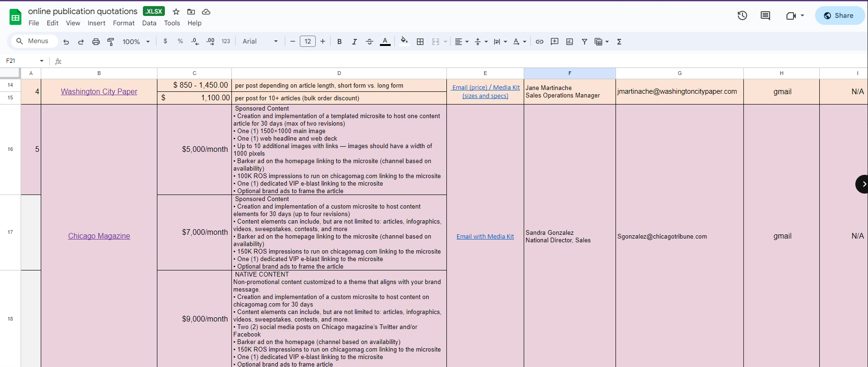Open the Arial font dropdown
The image size is (868, 367).
pos(260,41)
